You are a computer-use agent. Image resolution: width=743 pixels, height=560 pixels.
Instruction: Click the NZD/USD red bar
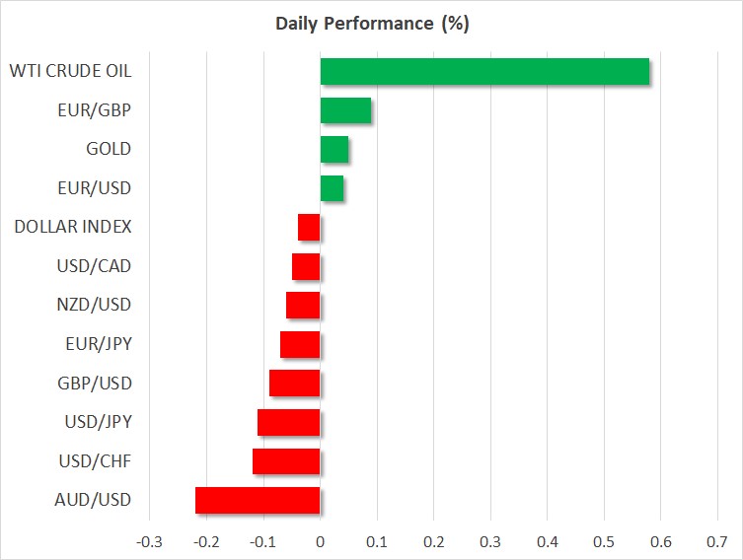pyautogui.click(x=303, y=306)
